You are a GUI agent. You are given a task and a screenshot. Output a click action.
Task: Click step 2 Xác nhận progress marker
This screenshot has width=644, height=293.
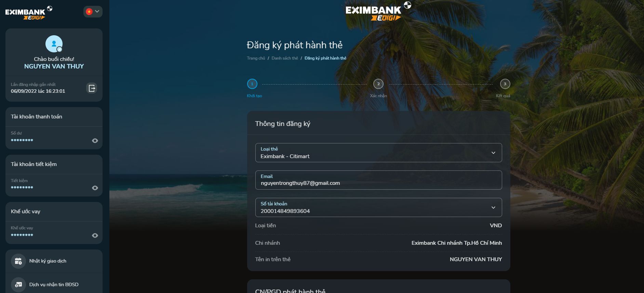click(378, 84)
